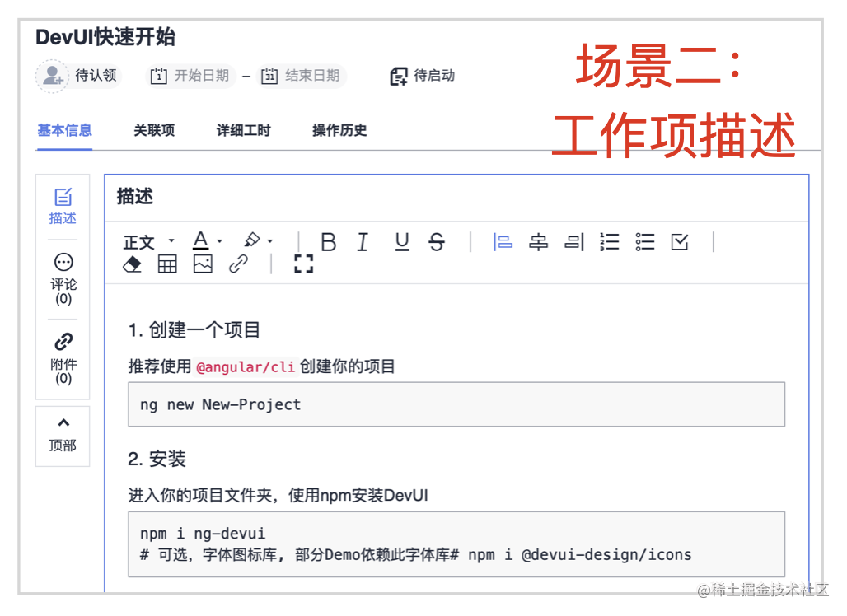Image resolution: width=847 pixels, height=616 pixels.
Task: Click the heading 2. 安装
Action: (157, 459)
